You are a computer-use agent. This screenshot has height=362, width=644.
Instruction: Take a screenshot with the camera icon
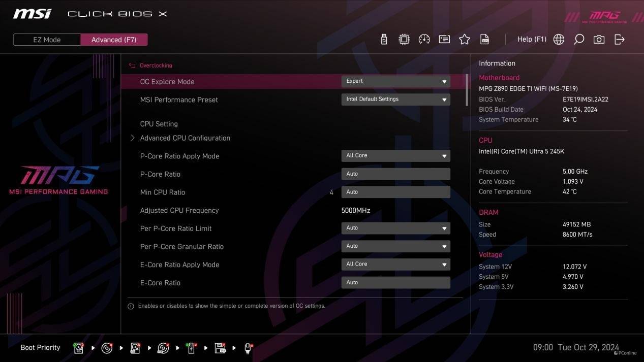[x=599, y=40]
